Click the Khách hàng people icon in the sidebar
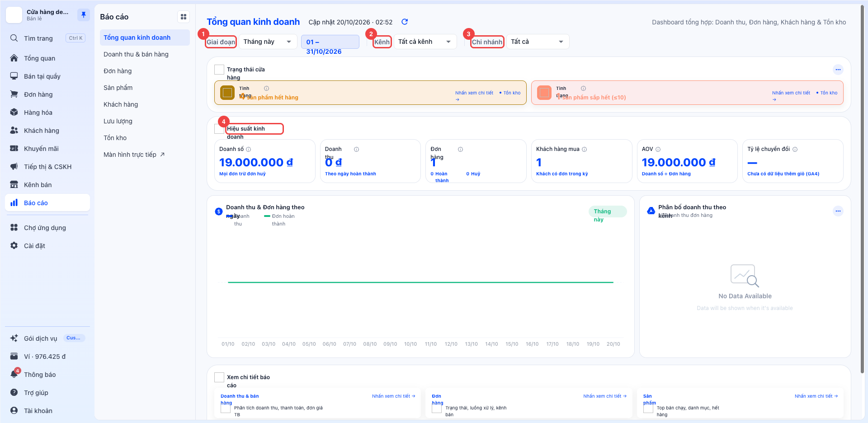 [14, 130]
